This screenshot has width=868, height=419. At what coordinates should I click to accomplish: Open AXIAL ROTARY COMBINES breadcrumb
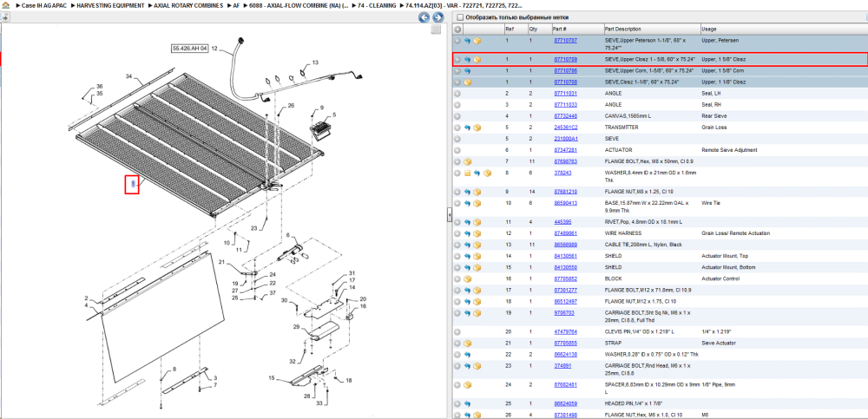click(x=187, y=5)
